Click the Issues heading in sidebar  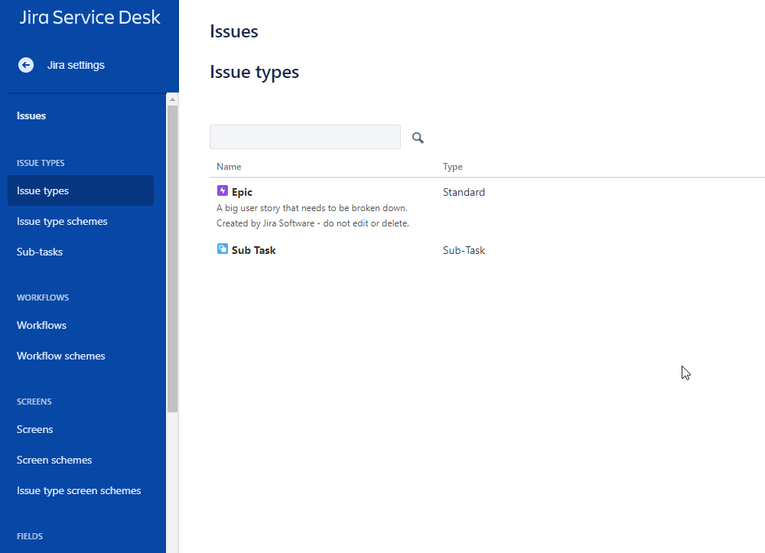pos(31,116)
